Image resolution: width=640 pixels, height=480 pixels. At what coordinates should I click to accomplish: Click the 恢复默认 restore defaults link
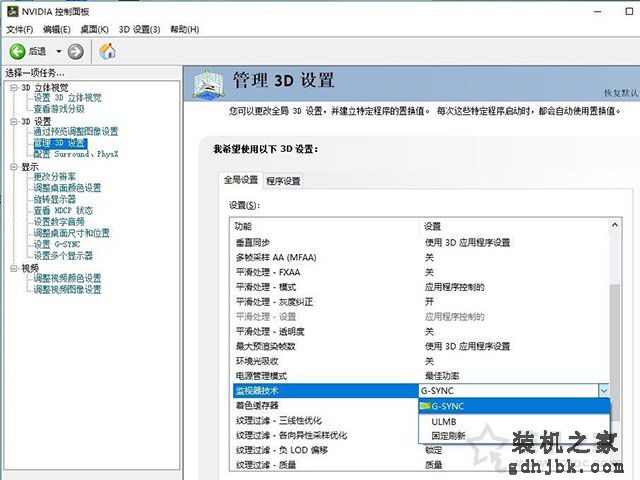(x=621, y=93)
